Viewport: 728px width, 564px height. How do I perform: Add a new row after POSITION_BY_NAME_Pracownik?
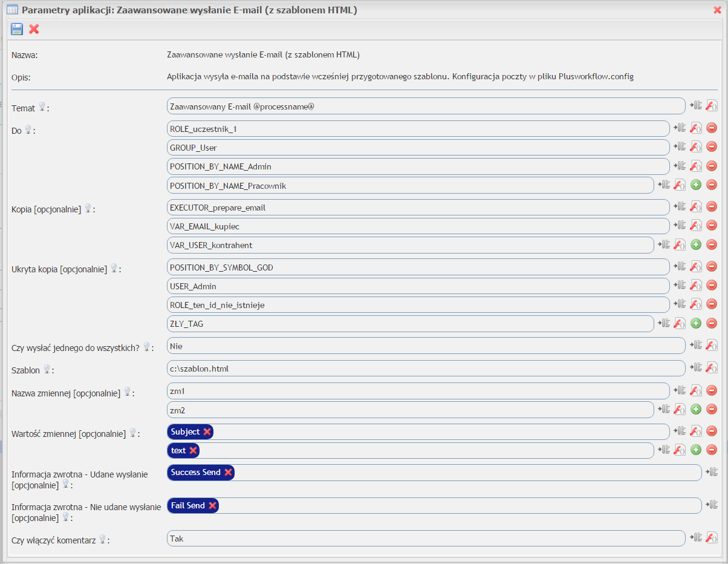pos(696,186)
